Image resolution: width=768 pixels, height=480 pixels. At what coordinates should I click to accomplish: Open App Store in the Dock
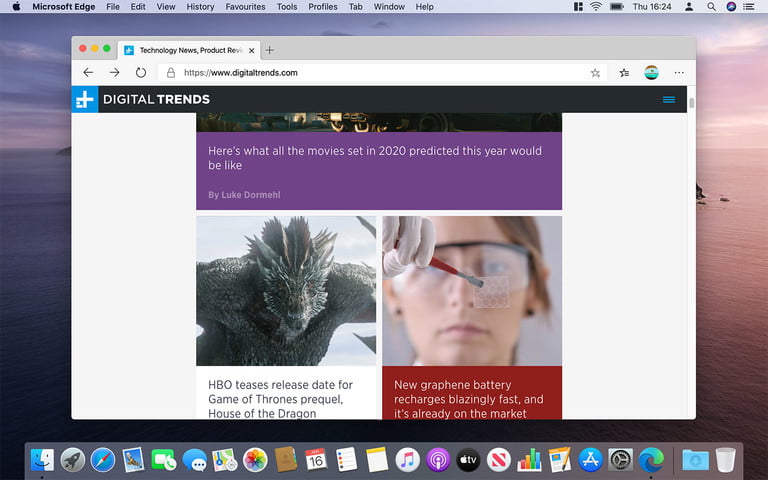click(590, 460)
